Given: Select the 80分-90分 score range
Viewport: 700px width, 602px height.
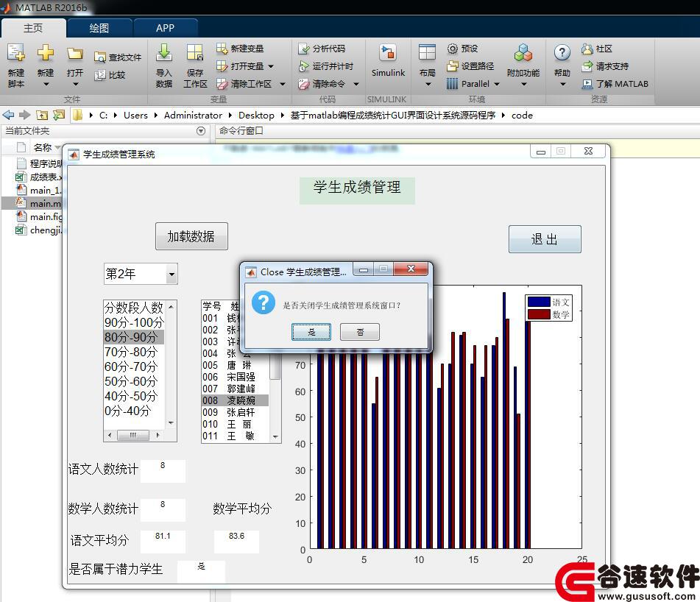Looking at the screenshot, I should coord(134,337).
